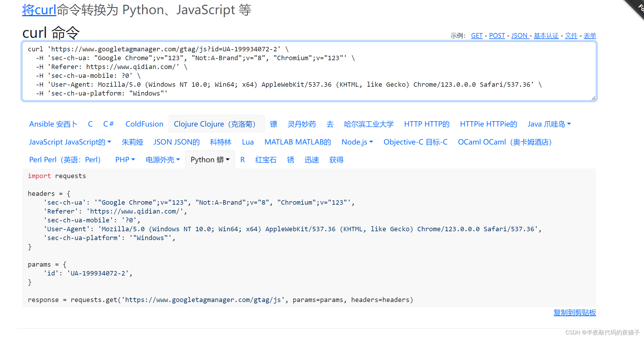Switch to the Ansible 安西卜 tab

click(53, 124)
